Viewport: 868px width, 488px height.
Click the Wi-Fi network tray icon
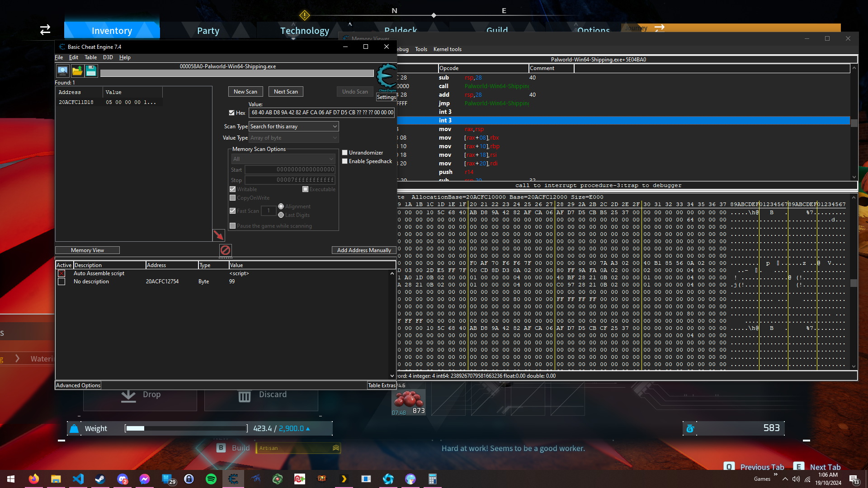click(x=807, y=479)
